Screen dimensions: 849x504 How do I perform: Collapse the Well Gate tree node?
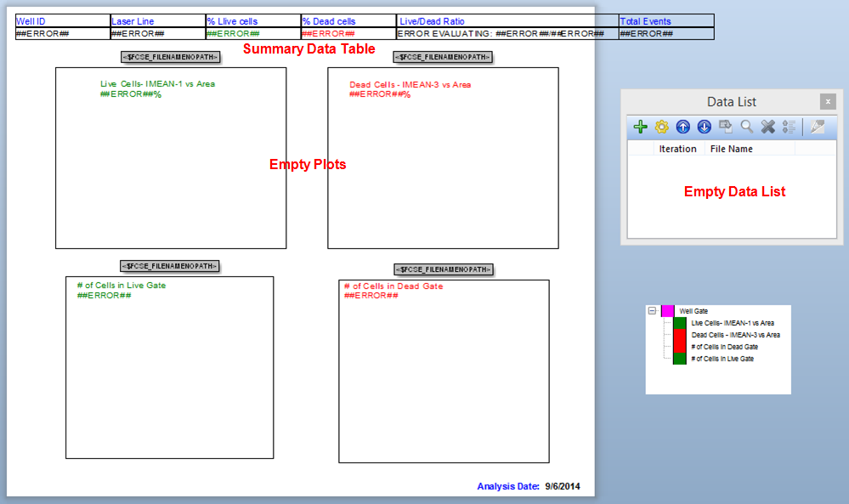[x=652, y=311]
